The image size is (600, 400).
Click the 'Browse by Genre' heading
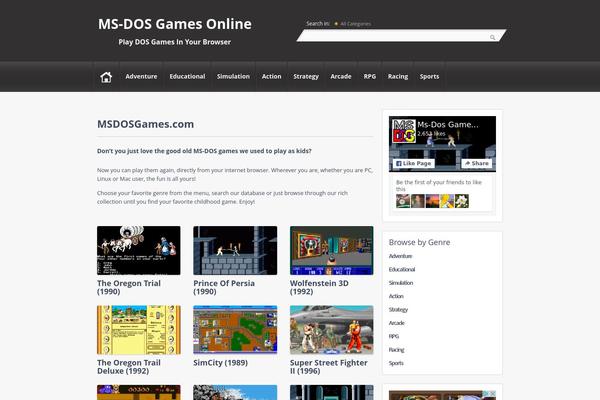(419, 242)
